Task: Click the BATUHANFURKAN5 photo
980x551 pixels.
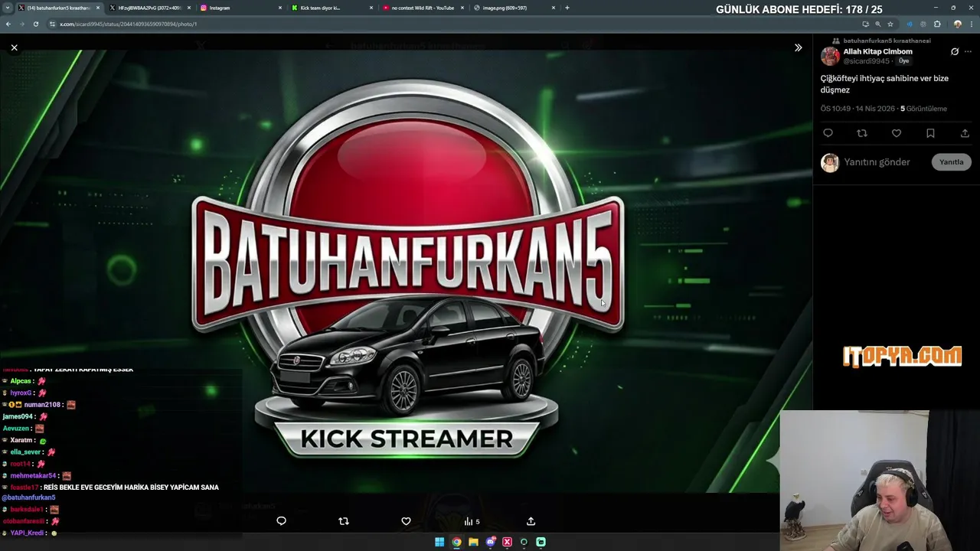Action: pyautogui.click(x=406, y=272)
